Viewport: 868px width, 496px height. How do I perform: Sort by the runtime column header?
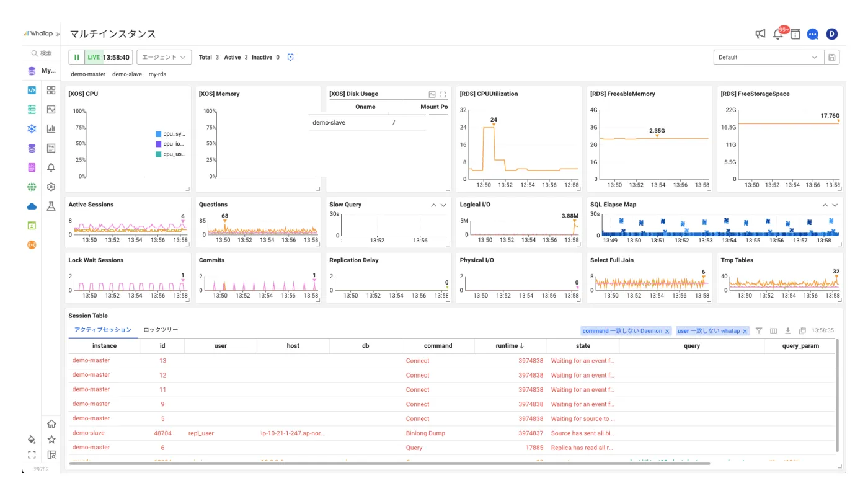(510, 346)
